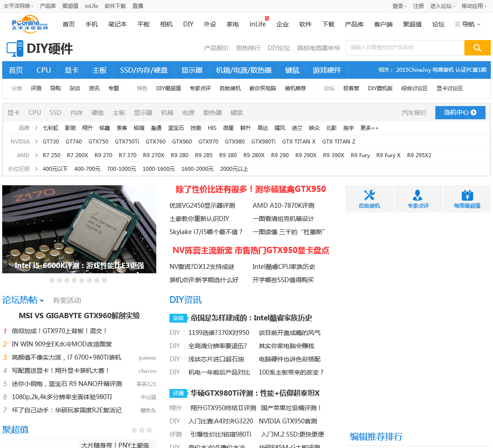The width and height of the screenshot is (493, 448).
Task: Expand 导航 dropdown arrow
Action: (479, 25)
